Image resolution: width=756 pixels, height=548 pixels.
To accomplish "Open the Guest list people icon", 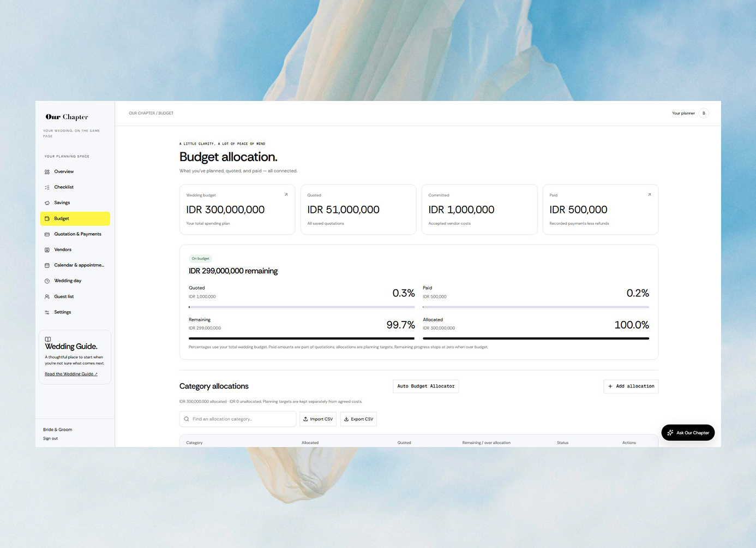I will (x=47, y=297).
